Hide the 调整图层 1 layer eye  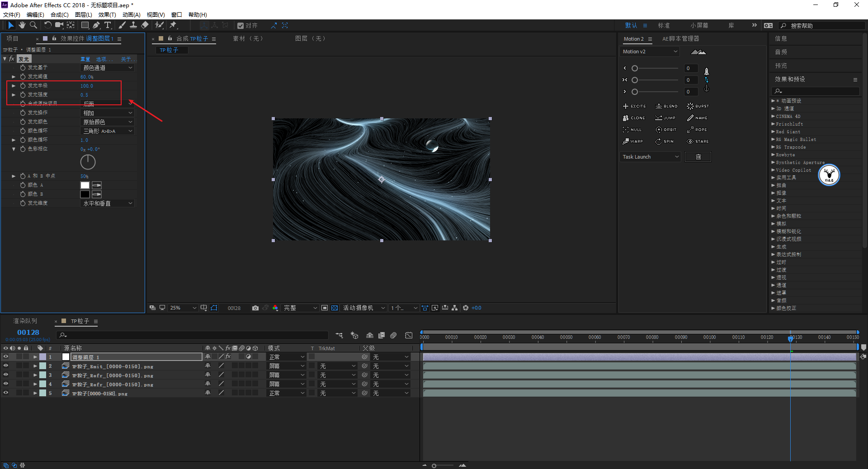(x=6, y=357)
